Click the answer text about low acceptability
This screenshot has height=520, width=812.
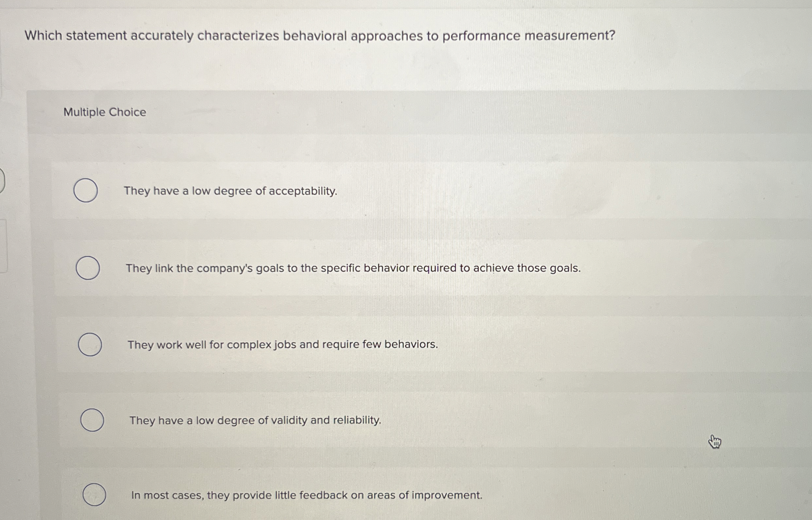point(230,192)
